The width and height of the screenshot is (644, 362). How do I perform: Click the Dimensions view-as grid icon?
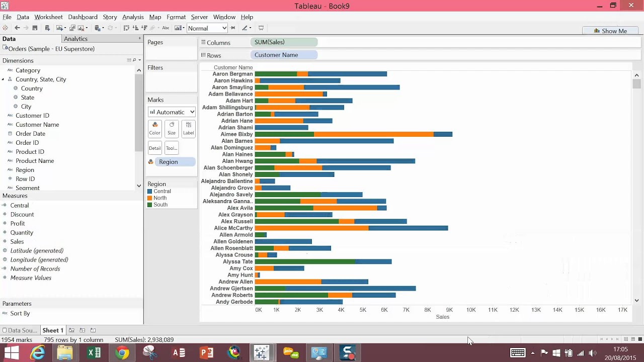129,60
